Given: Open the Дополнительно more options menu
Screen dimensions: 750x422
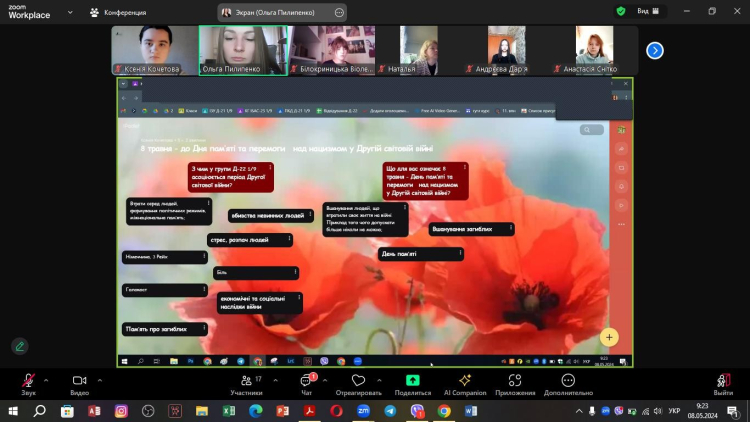Looking at the screenshot, I should tap(568, 384).
